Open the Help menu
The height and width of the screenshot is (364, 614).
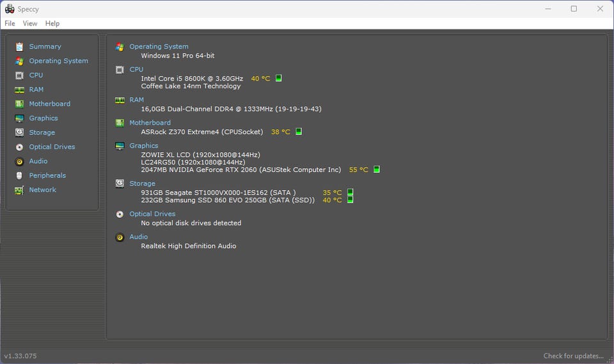(52, 24)
